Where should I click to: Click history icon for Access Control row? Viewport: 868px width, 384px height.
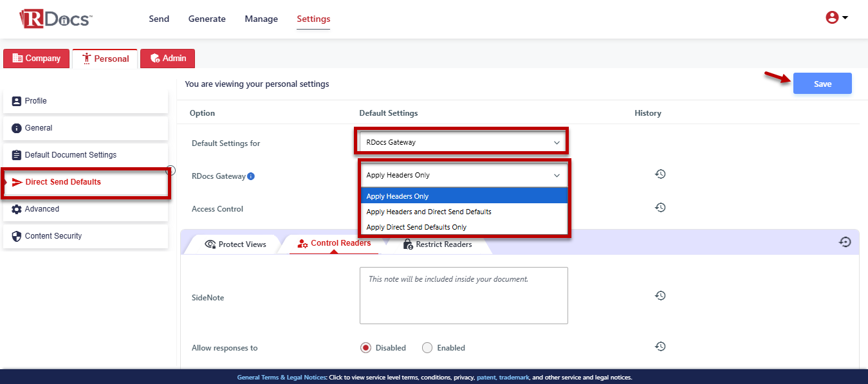click(x=660, y=208)
